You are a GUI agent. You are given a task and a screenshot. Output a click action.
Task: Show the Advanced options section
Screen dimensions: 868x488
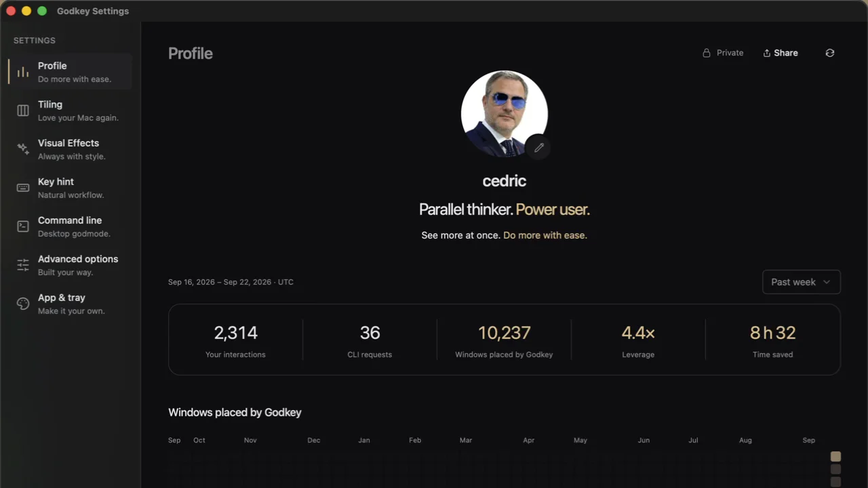pyautogui.click(x=70, y=265)
